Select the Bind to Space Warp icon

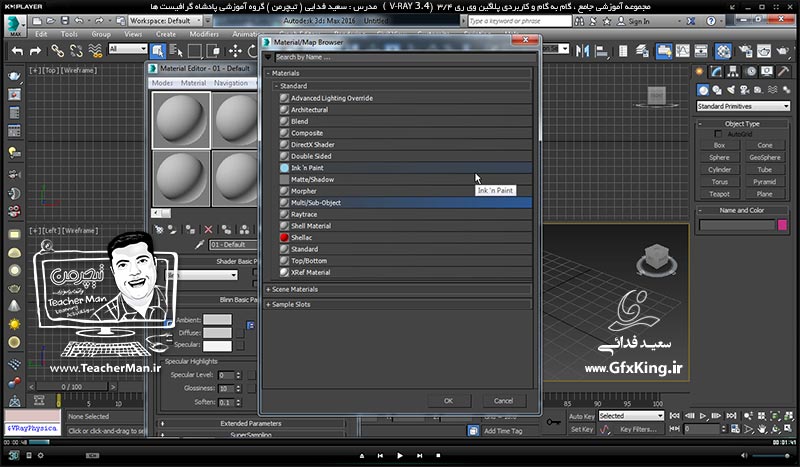tap(95, 51)
